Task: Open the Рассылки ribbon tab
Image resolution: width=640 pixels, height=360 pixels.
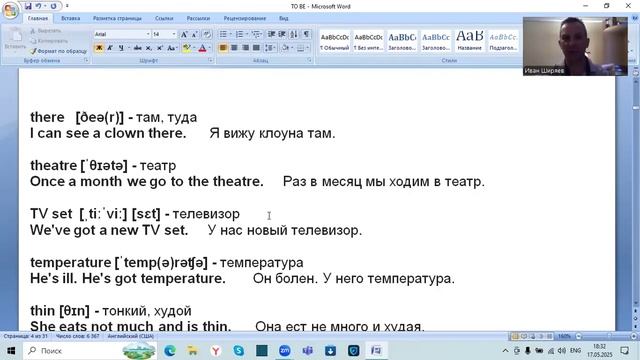Action: point(198,18)
